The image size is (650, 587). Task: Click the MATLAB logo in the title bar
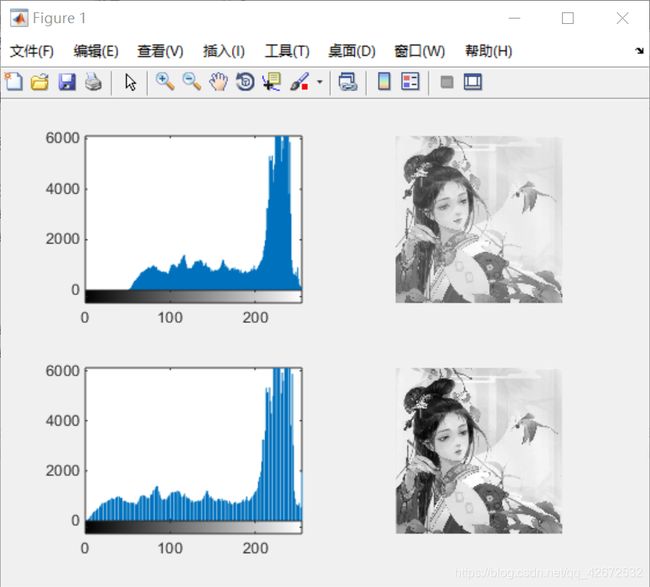click(x=19, y=18)
